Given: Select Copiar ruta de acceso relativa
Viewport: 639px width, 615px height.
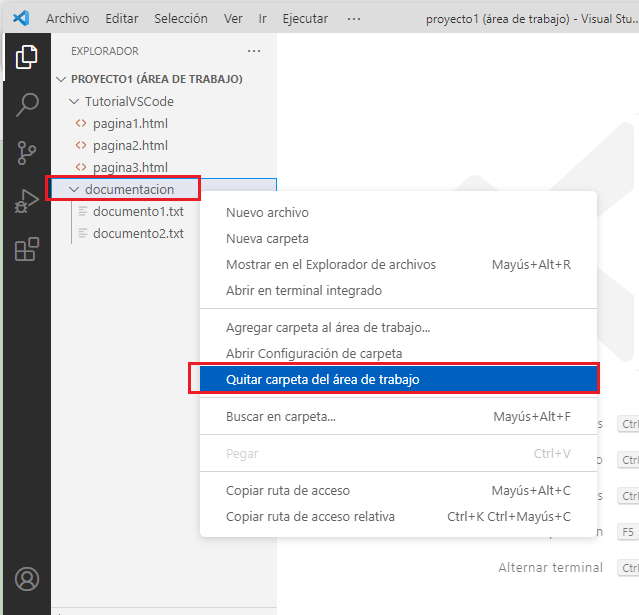Looking at the screenshot, I should click(x=399, y=516).
